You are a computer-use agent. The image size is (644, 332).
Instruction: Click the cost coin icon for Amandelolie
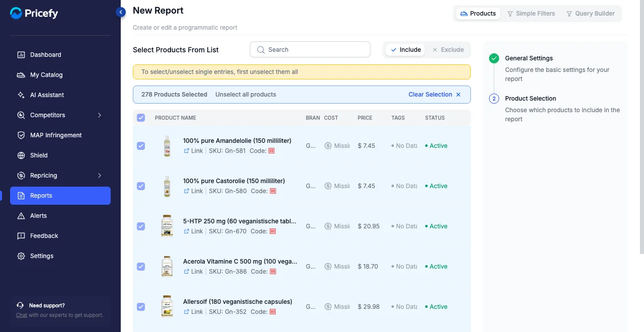[328, 146]
